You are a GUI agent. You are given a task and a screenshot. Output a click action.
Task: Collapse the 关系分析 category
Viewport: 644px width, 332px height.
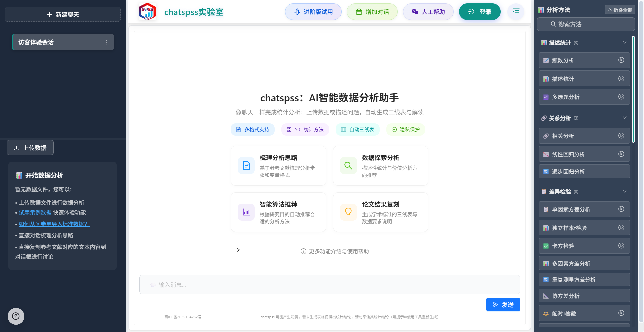click(625, 118)
